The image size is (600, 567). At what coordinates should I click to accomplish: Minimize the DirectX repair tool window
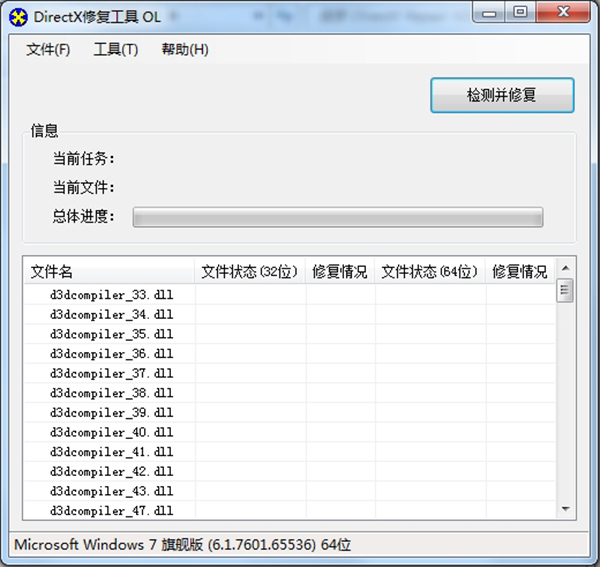point(489,13)
